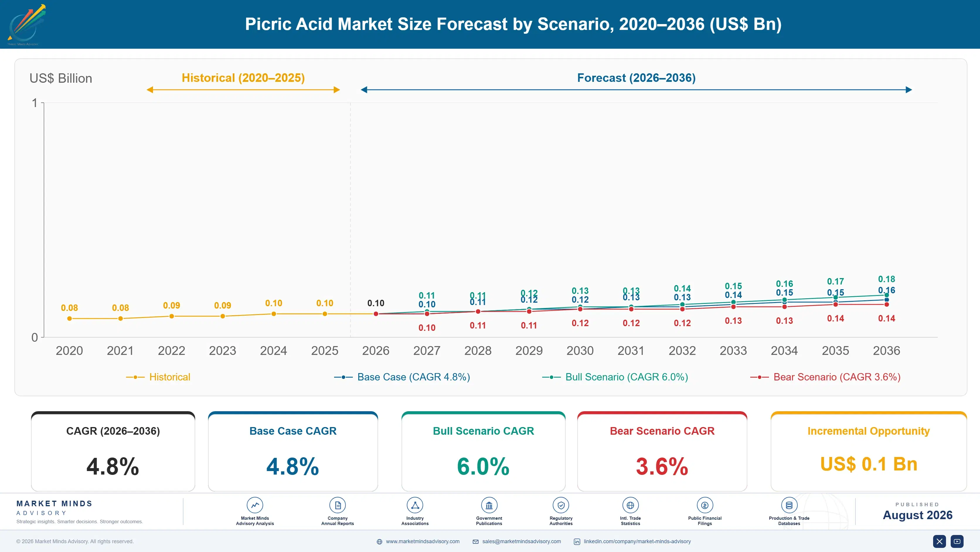Click the 0.18 Bull value label for 2036
Screen dimensions: 980x552
pos(887,279)
